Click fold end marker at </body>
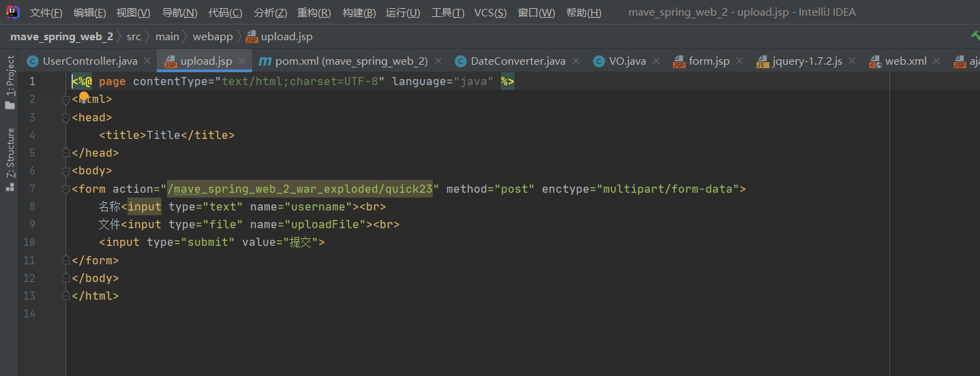Viewport: 980px width, 376px height. (66, 278)
